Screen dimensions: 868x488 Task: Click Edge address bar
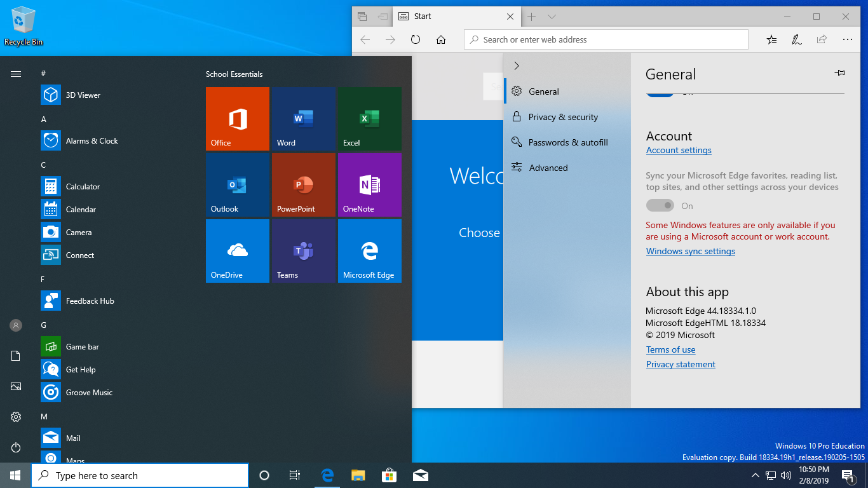click(x=606, y=39)
